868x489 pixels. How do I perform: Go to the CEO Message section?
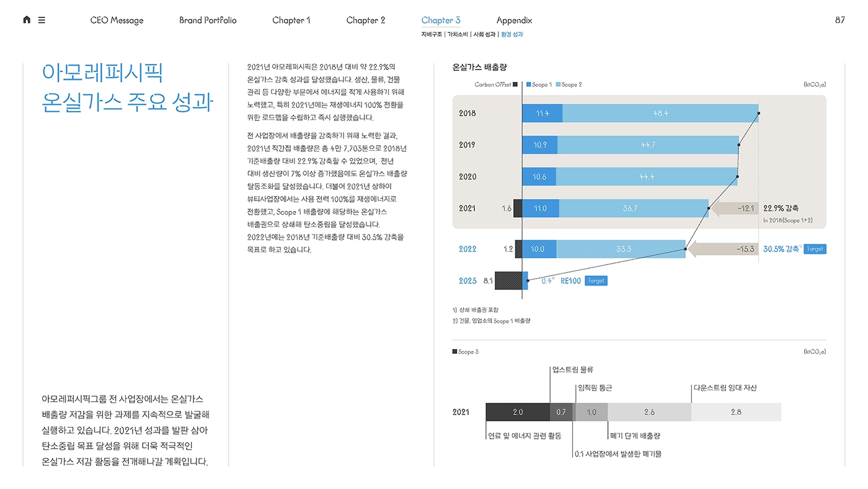117,20
